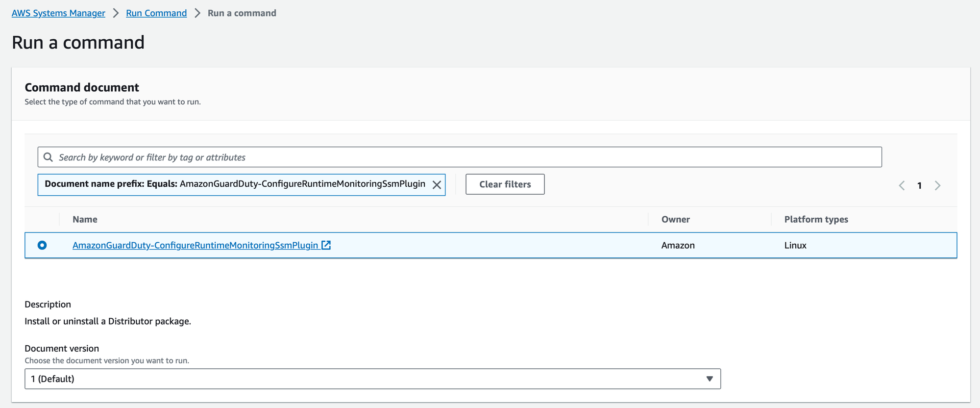Click the Install or uninstall Distributor package text
Viewport: 980px width, 408px height.
tap(108, 321)
